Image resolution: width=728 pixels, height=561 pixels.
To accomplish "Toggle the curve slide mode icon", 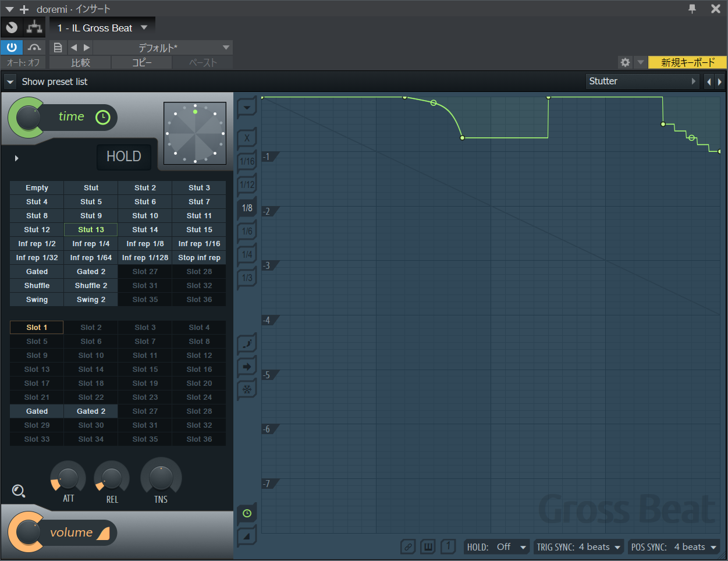I will tap(247, 343).
